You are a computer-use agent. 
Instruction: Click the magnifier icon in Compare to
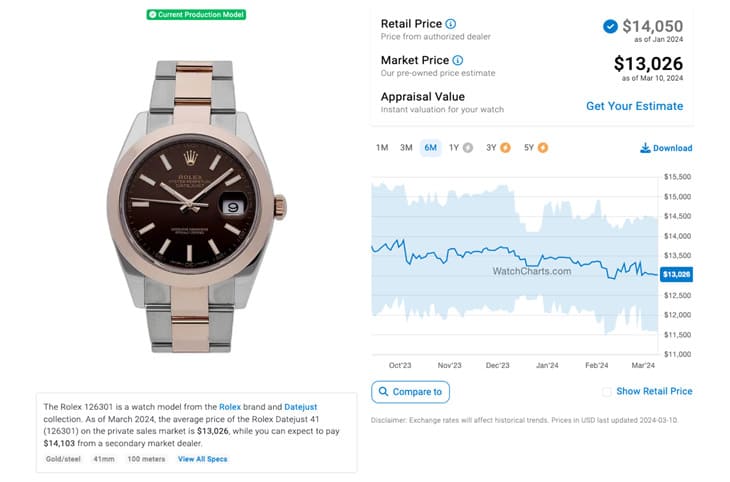click(383, 392)
